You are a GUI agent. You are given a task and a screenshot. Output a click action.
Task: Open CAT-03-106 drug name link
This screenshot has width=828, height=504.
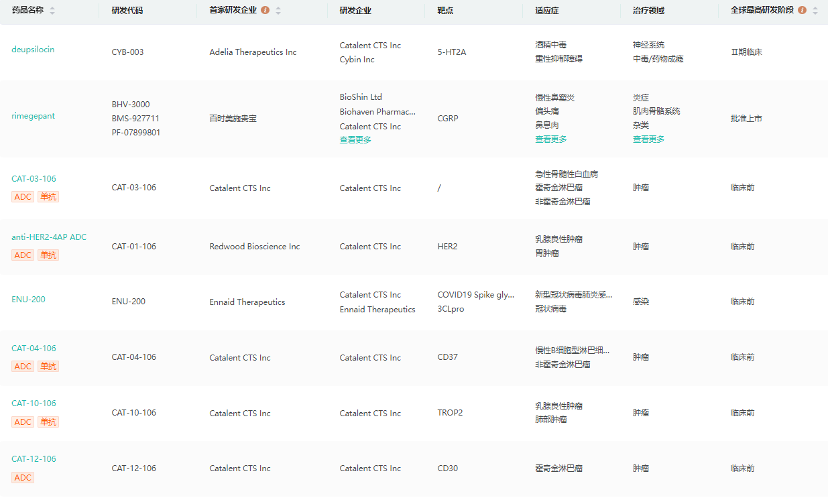34,179
